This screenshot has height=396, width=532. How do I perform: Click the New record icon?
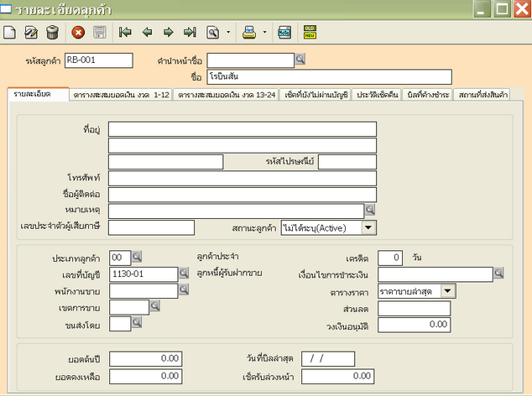10,34
